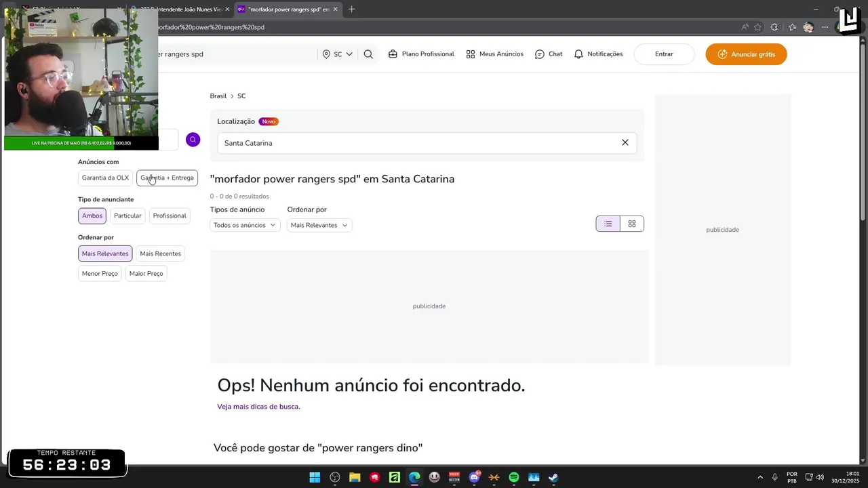The image size is (868, 488).
Task: Click the SC breadcrumb item
Action: pos(241,96)
